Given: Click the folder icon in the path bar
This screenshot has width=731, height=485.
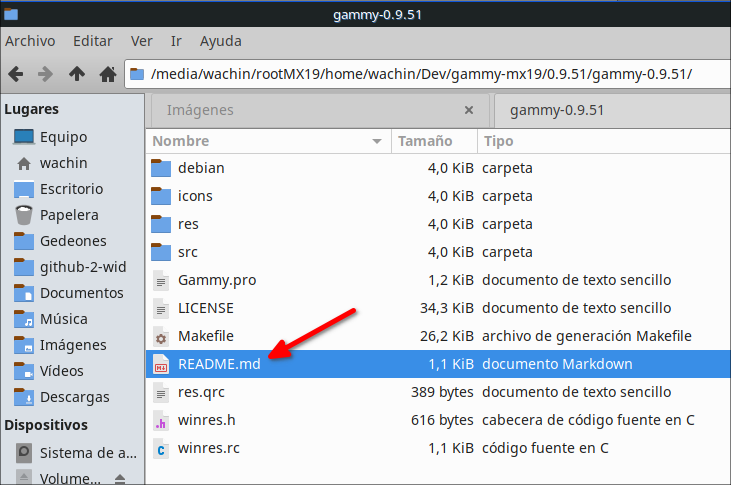Looking at the screenshot, I should [137, 74].
